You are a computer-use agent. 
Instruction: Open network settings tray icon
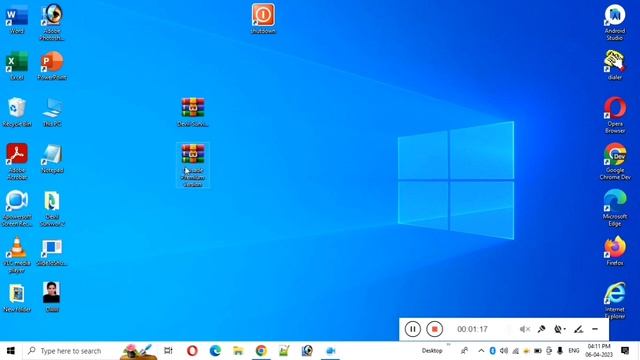[x=516, y=351]
